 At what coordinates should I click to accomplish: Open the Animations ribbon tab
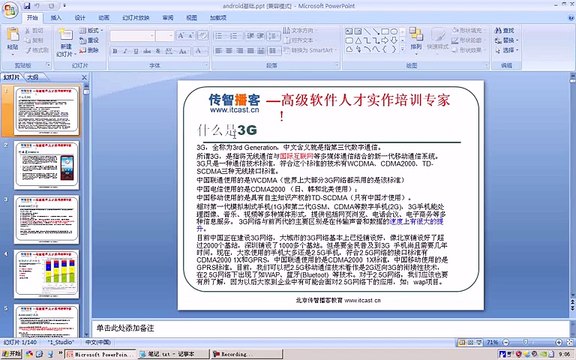point(104,18)
